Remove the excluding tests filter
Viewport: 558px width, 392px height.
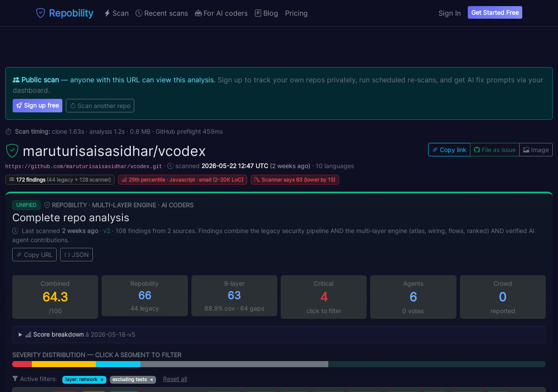(x=152, y=379)
